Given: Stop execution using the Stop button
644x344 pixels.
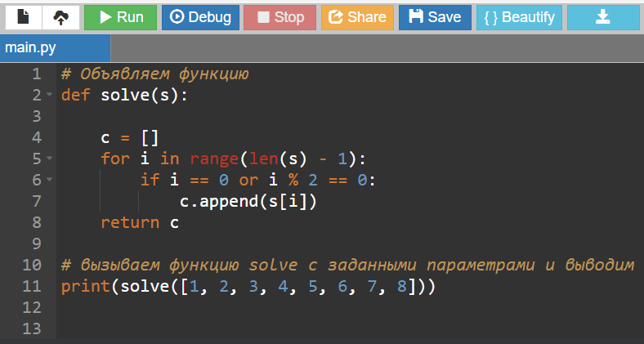Looking at the screenshot, I should [x=280, y=17].
